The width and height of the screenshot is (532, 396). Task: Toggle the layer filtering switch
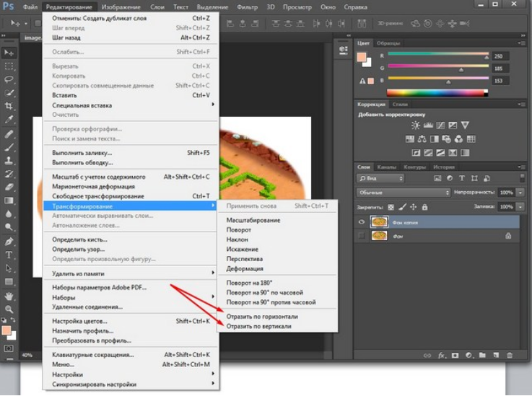[522, 178]
